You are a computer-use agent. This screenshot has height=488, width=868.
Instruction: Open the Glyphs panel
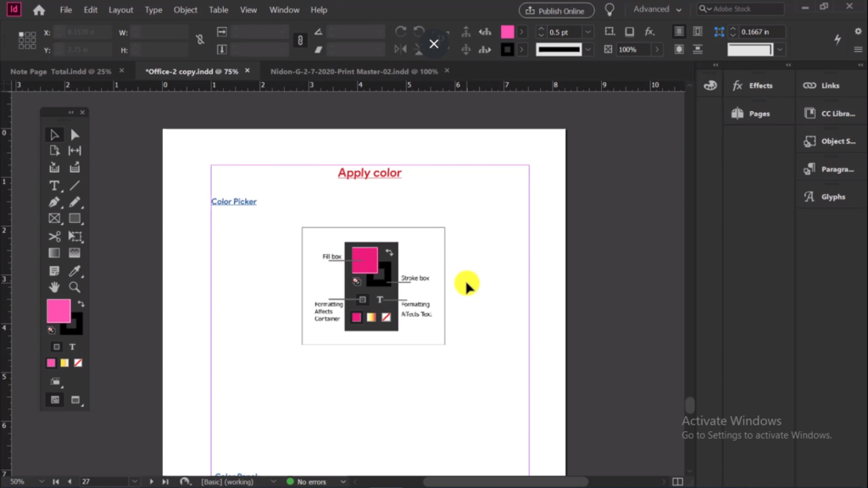825,197
